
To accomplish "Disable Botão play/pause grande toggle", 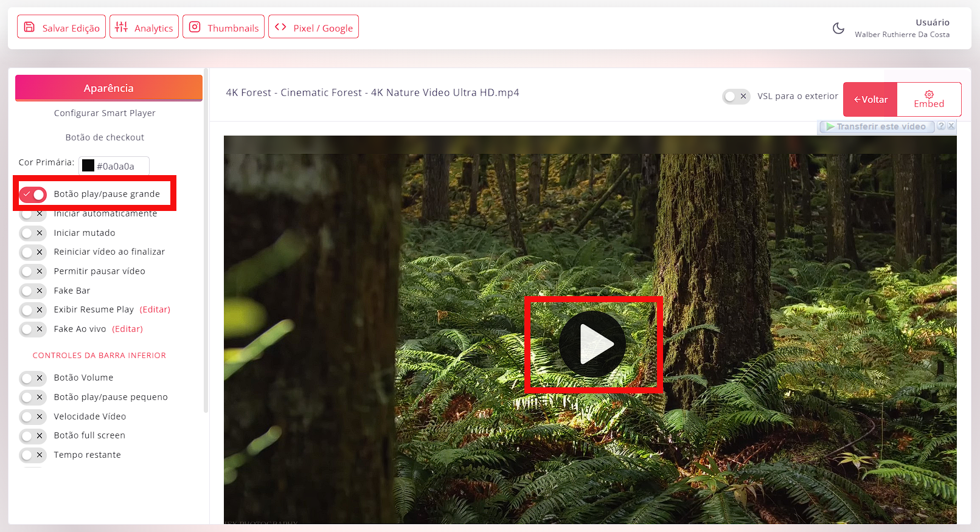I will click(x=33, y=195).
